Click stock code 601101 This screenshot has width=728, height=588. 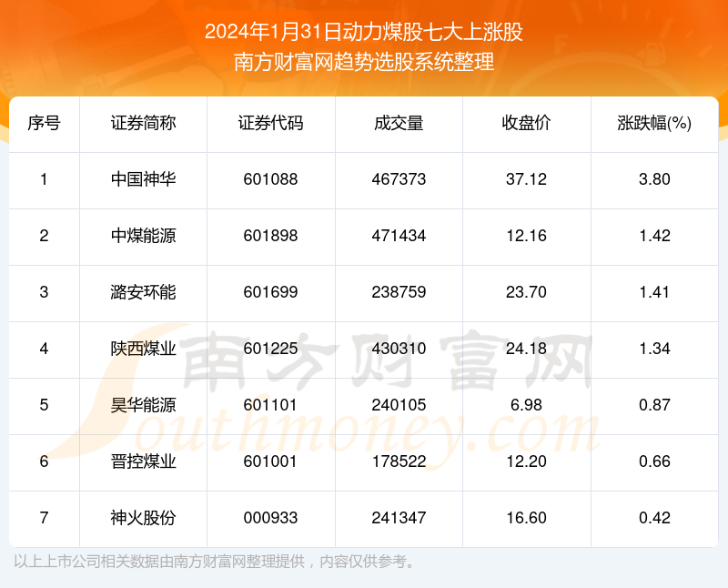pos(270,405)
